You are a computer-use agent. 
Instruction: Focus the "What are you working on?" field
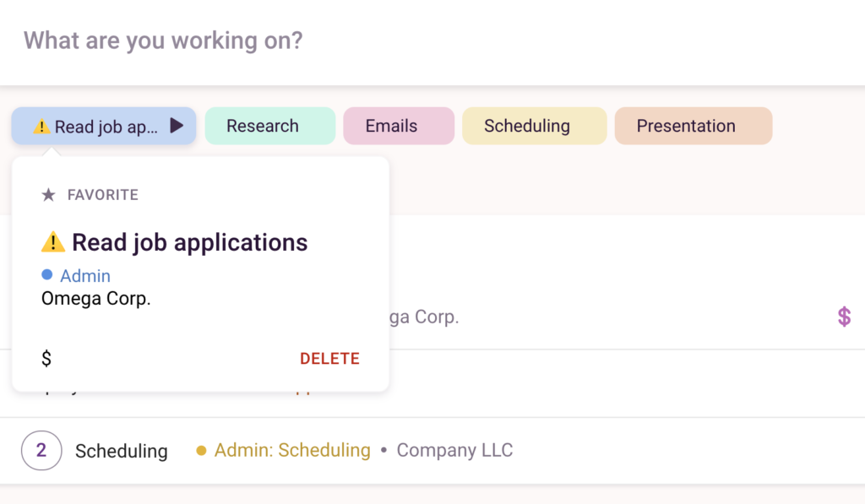coord(338,41)
